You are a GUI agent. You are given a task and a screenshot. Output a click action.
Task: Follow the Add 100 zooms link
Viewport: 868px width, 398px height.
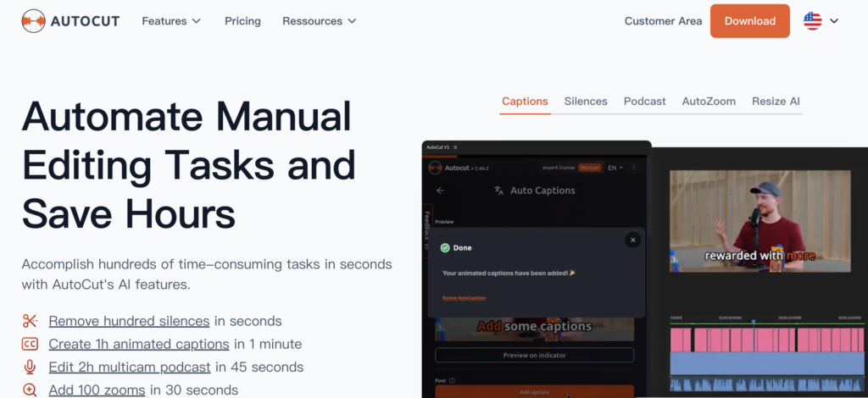click(x=97, y=390)
